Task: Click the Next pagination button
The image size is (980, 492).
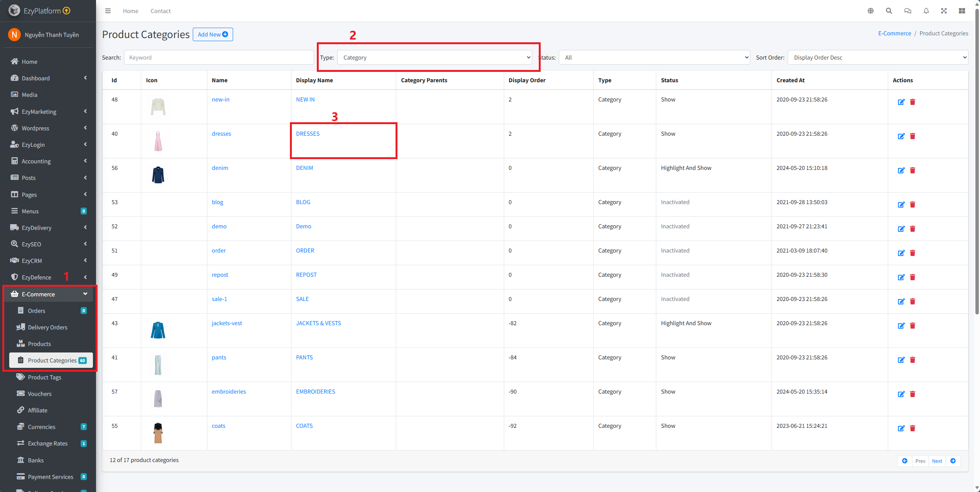Action: point(937,461)
